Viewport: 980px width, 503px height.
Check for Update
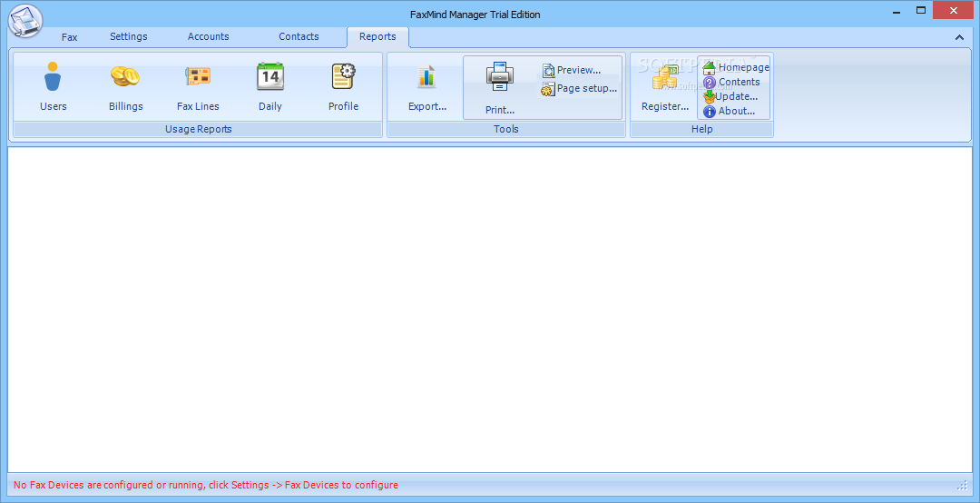(x=730, y=96)
